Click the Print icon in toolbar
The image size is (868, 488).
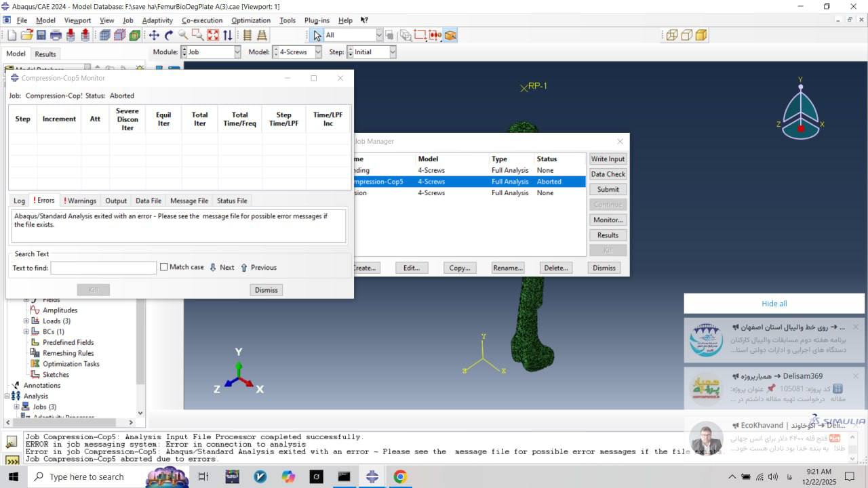click(x=56, y=35)
